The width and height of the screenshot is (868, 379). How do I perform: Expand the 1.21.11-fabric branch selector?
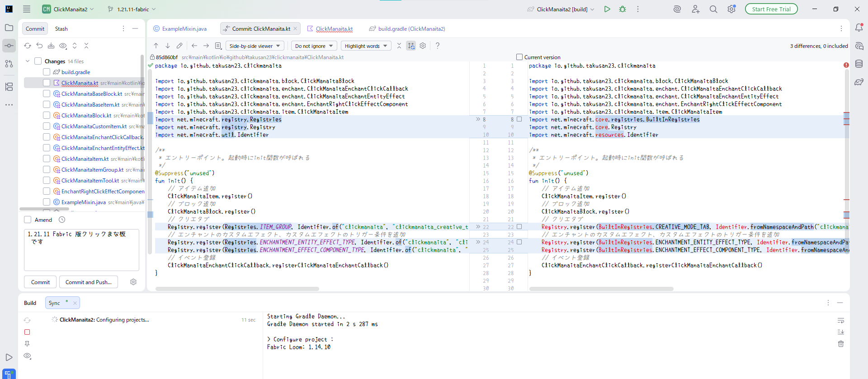pyautogui.click(x=132, y=9)
